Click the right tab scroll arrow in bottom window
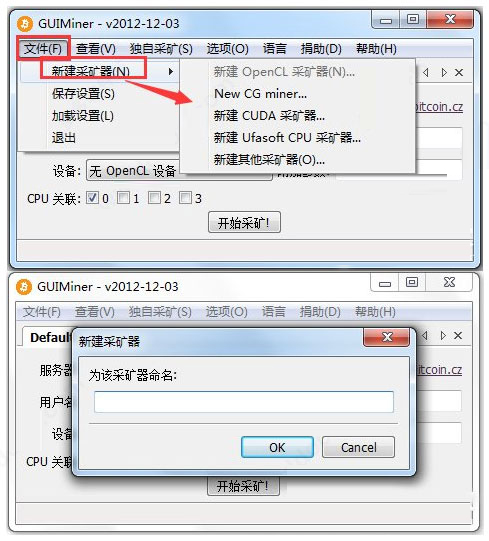489x541 pixels. [443, 335]
